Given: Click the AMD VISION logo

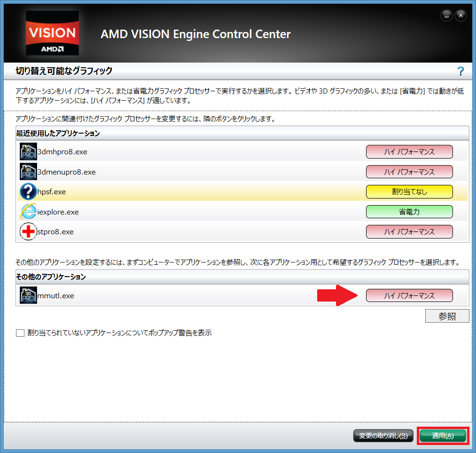Looking at the screenshot, I should click(x=52, y=33).
